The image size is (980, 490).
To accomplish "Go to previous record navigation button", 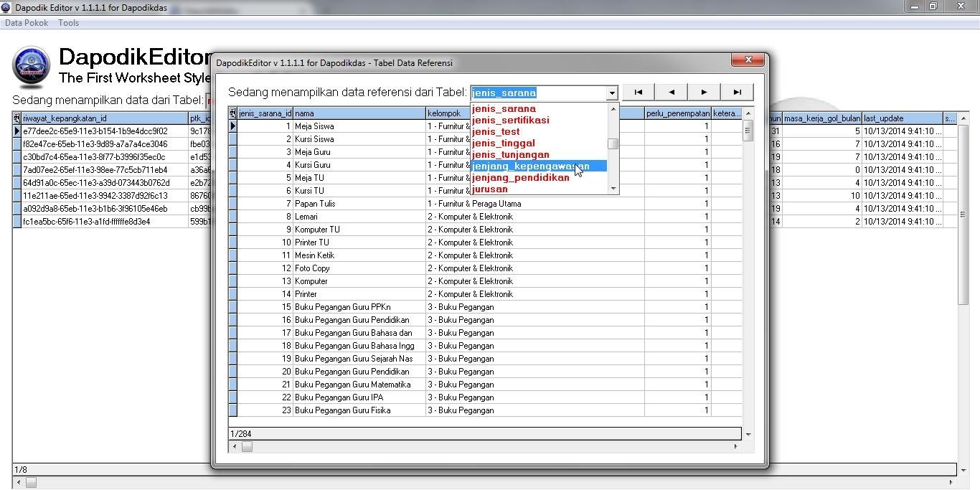I will (x=672, y=92).
